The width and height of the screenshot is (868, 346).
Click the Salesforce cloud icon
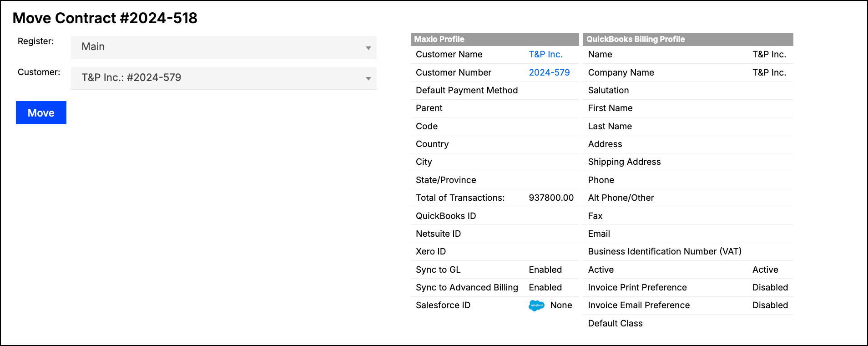[x=536, y=305]
